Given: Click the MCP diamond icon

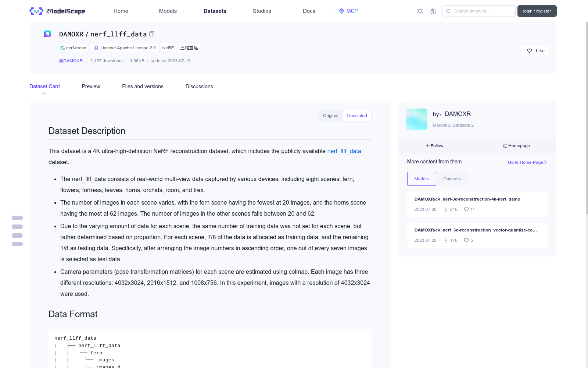Looking at the screenshot, I should pyautogui.click(x=341, y=11).
